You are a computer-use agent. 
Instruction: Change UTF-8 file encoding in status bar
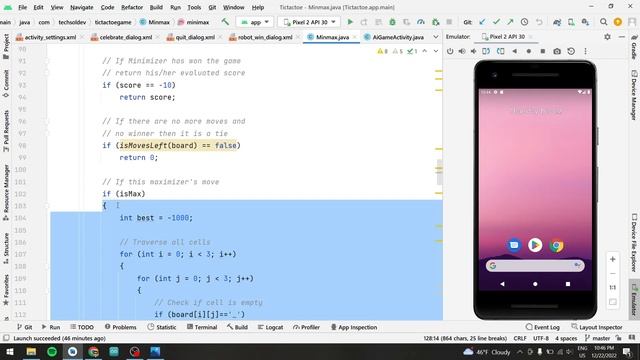coord(541,338)
